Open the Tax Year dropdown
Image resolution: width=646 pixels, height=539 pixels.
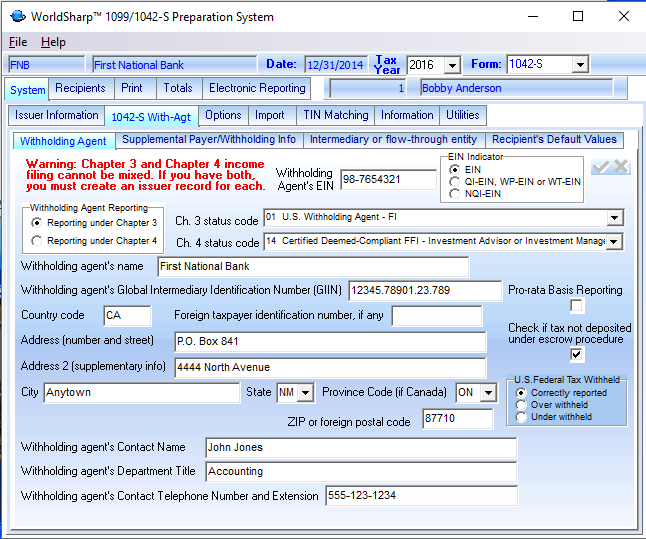tap(451, 65)
